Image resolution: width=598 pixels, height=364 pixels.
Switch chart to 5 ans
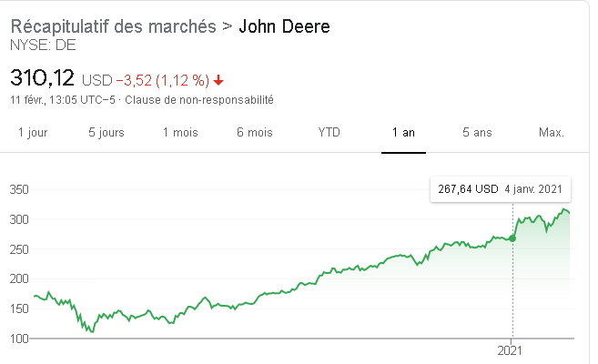click(x=477, y=133)
